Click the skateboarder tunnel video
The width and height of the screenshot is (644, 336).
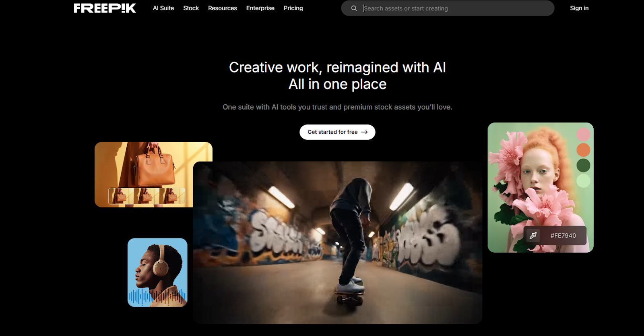(x=338, y=243)
